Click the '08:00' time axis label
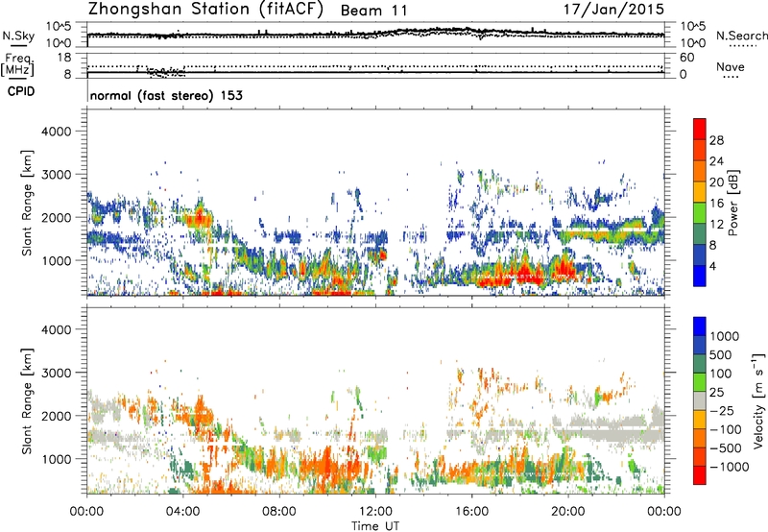The width and height of the screenshot is (768, 532). click(279, 512)
